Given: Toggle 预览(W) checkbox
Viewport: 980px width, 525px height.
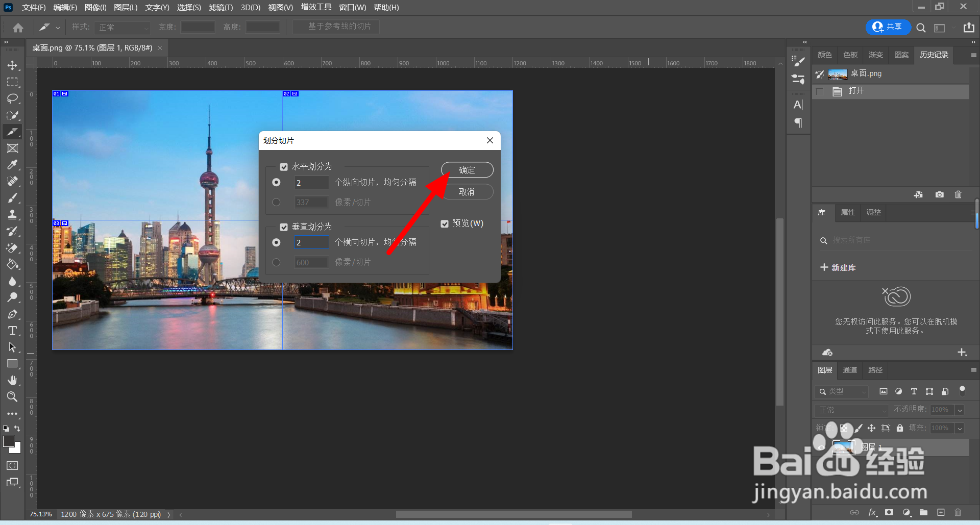Looking at the screenshot, I should point(445,223).
